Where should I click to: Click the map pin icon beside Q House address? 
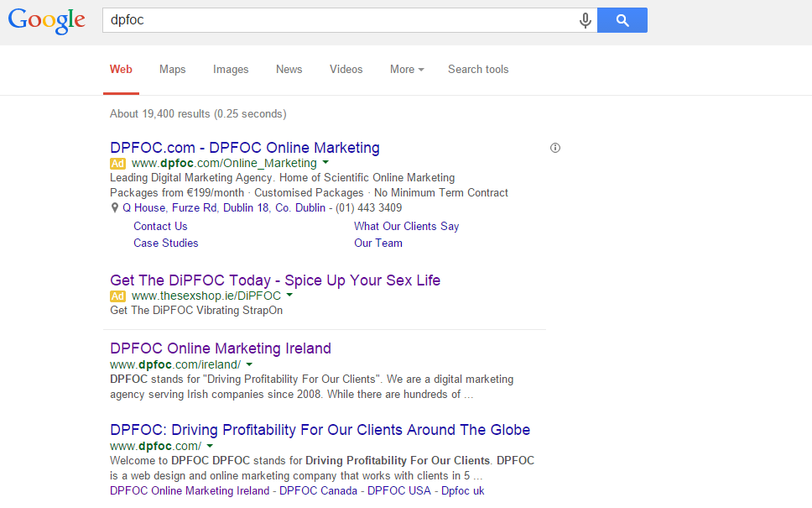click(115, 208)
